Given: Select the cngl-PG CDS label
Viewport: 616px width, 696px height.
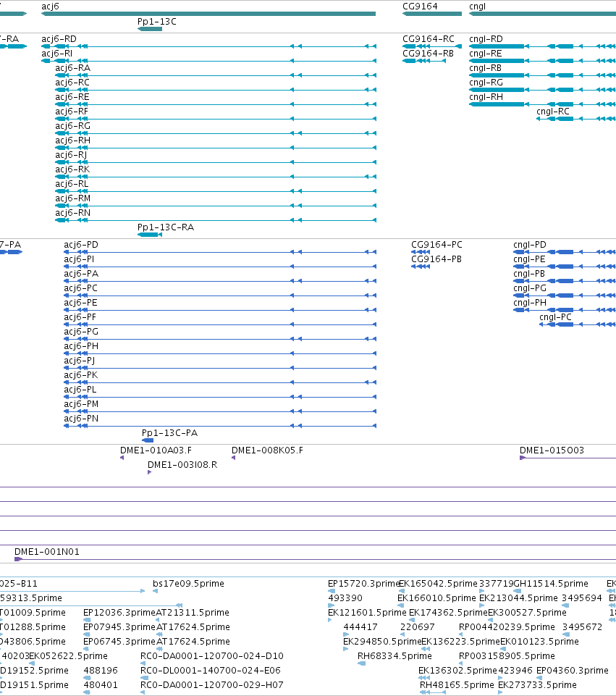Looking at the screenshot, I should pos(530,288).
